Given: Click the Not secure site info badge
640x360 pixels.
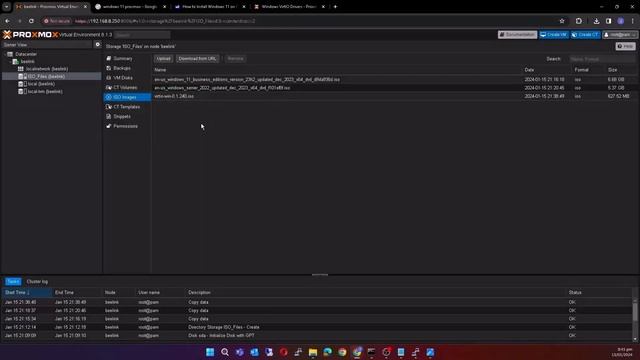Looking at the screenshot, I should pyautogui.click(x=57, y=21).
